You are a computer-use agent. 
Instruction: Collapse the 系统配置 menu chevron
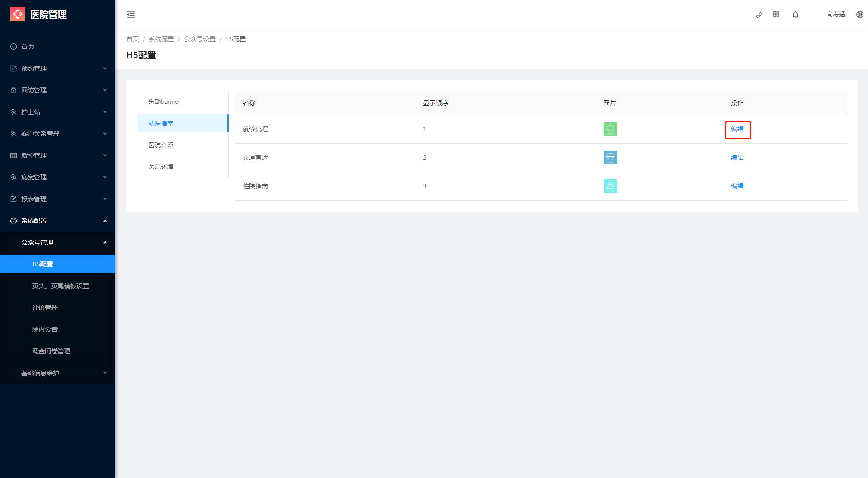[105, 221]
